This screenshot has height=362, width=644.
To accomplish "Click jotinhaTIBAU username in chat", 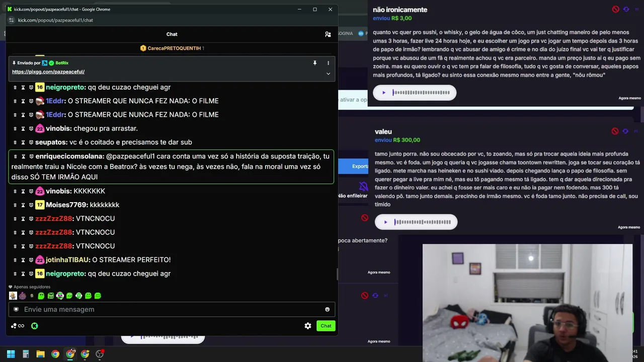I will (68, 260).
